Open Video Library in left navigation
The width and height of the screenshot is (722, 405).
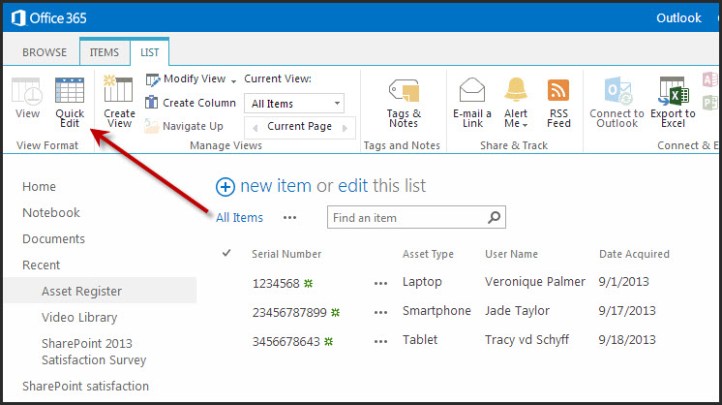click(80, 317)
